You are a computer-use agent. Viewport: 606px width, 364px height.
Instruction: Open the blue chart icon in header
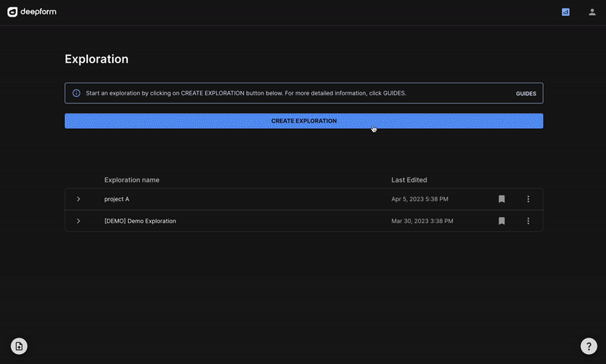click(x=566, y=12)
